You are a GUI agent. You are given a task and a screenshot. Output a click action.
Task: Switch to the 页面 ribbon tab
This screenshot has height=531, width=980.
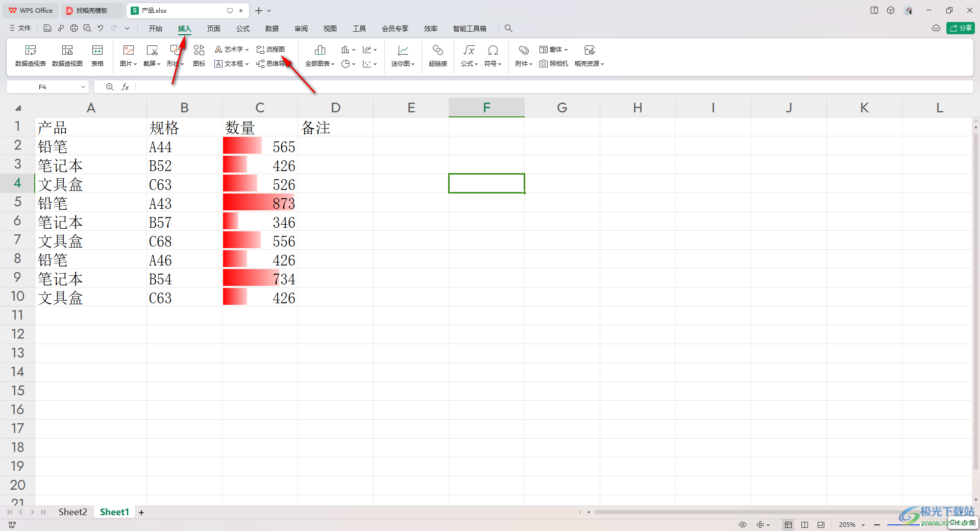(214, 29)
